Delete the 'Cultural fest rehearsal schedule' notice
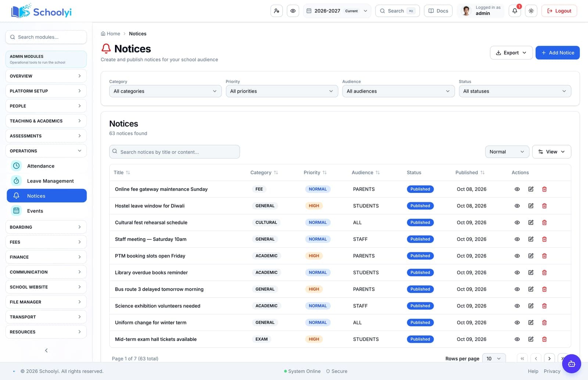Viewport: 588px width, 380px height. click(x=544, y=223)
